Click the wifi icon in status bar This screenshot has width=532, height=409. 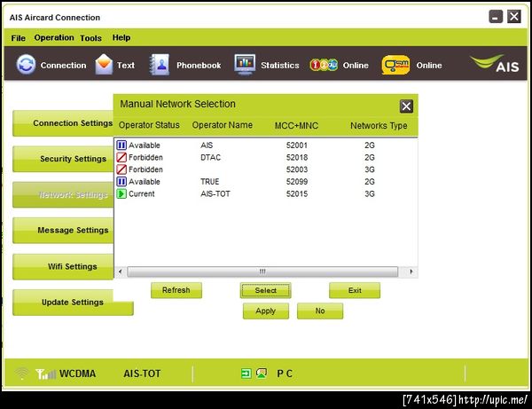click(21, 374)
